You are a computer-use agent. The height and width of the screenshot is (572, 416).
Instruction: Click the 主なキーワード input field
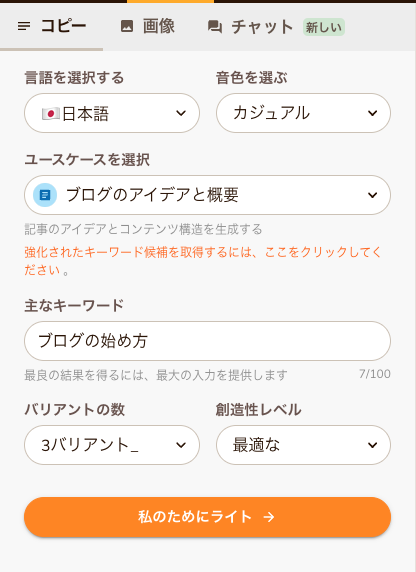[x=207, y=341]
